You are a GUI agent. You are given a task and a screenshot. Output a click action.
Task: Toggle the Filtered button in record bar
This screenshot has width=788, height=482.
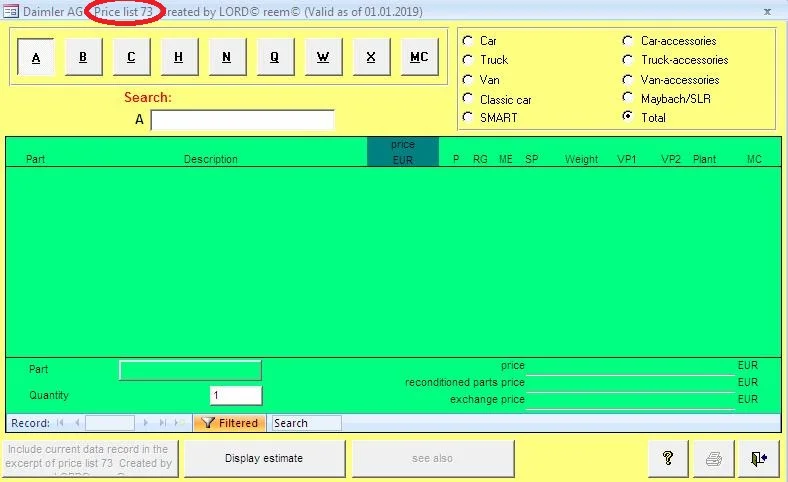tap(230, 423)
